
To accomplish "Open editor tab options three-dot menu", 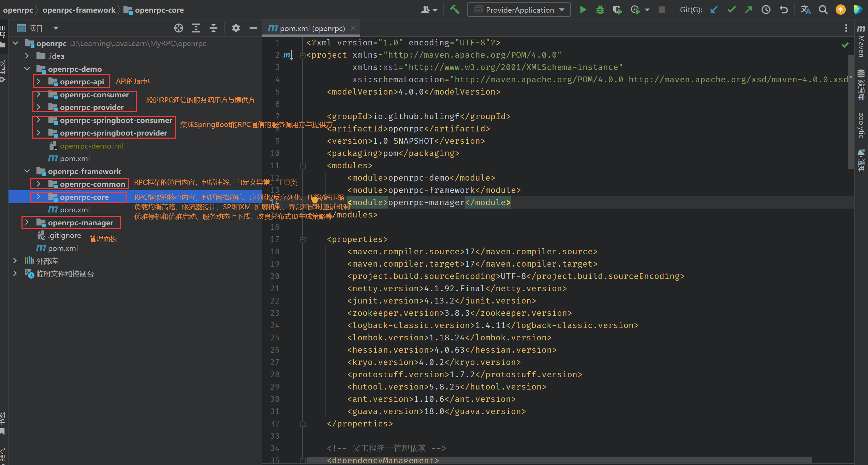I will [846, 28].
